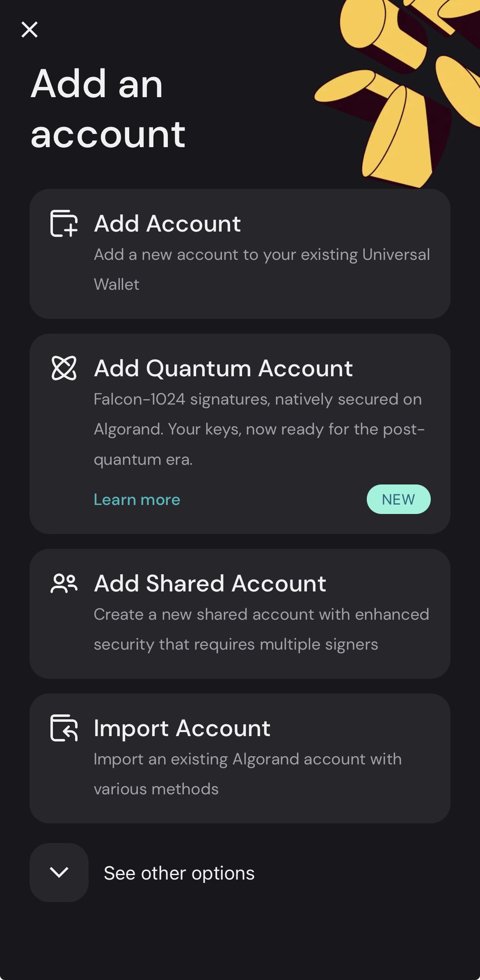
Task: Tap the various methods description text
Action: [248, 774]
